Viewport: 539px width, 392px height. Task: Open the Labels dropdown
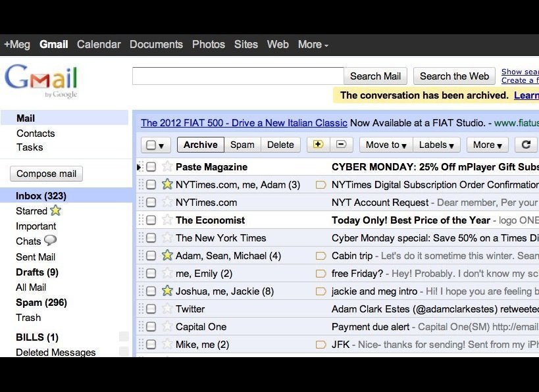[x=436, y=145]
